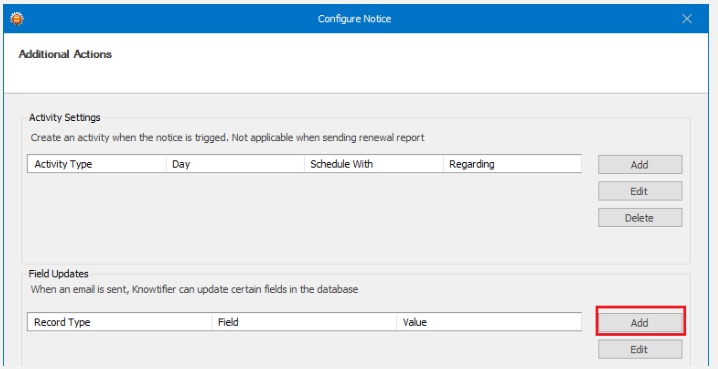Select the Additional Actions heading text
The width and height of the screenshot is (718, 369).
(x=65, y=54)
